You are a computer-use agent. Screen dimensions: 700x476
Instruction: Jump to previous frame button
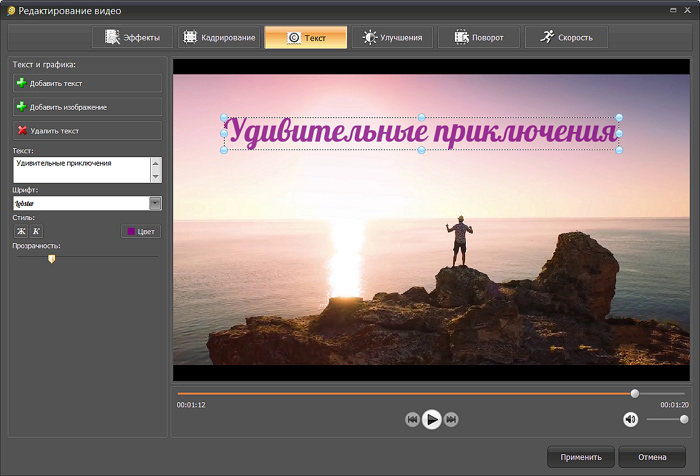(412, 419)
